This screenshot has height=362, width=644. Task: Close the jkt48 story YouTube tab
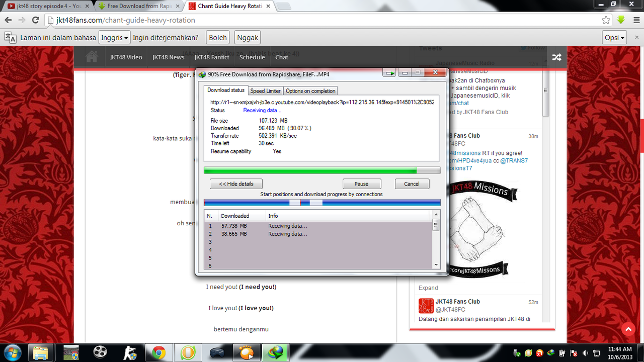(87, 6)
